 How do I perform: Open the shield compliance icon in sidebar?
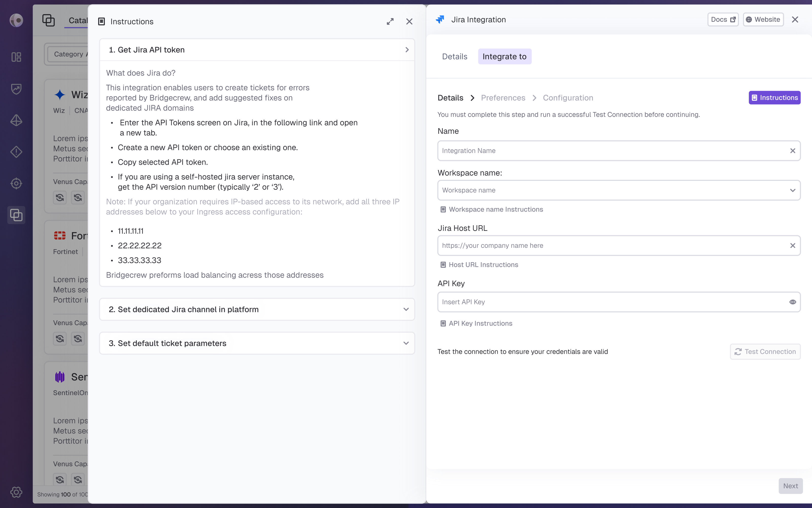click(x=16, y=89)
